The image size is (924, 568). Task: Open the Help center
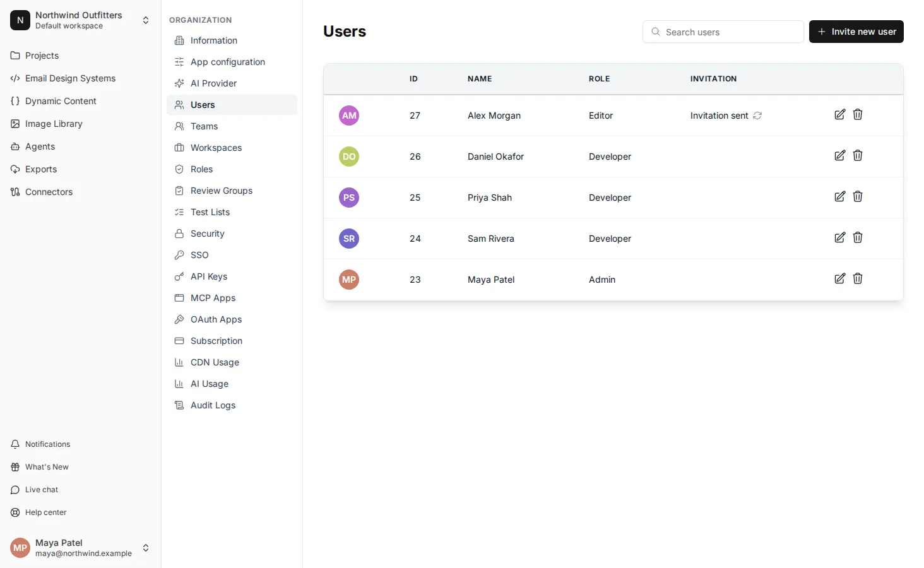[x=81, y=512]
